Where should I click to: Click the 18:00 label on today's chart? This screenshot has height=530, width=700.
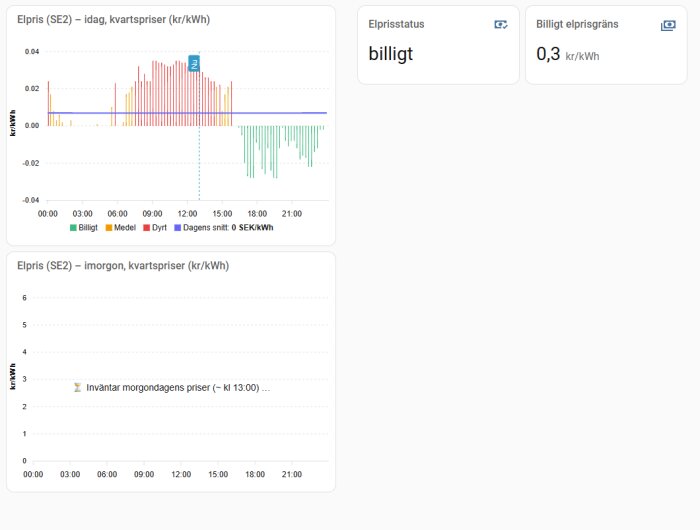click(257, 214)
